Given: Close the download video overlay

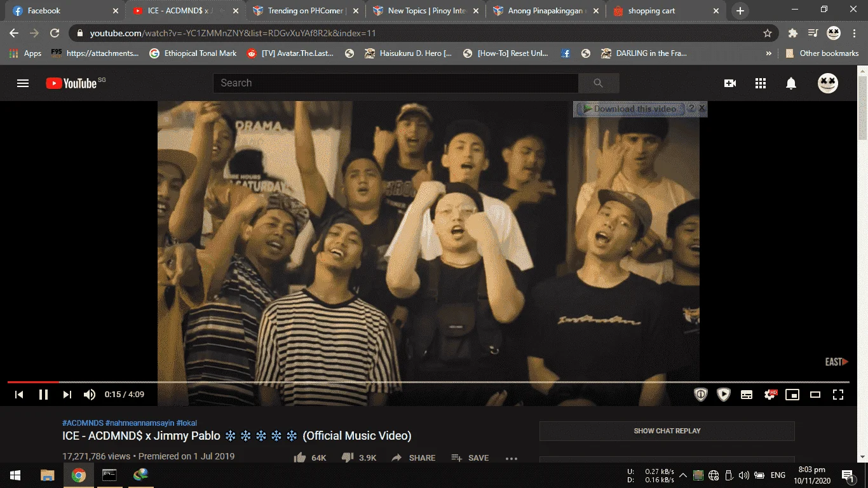Looking at the screenshot, I should 702,109.
